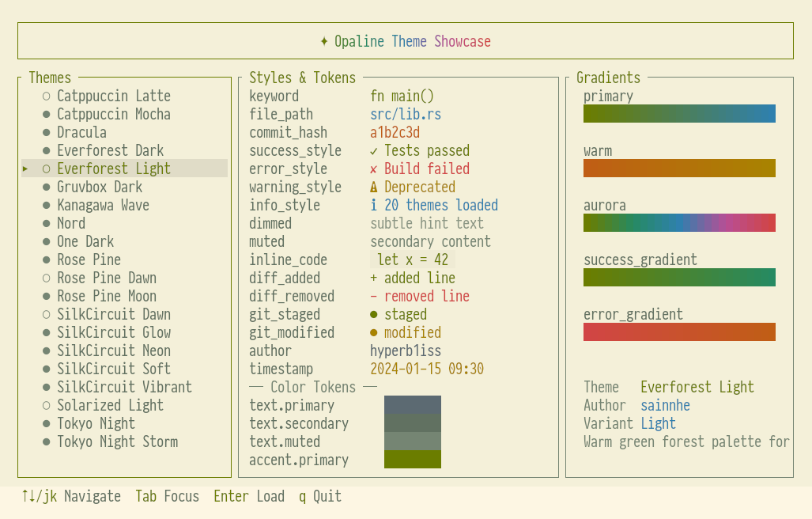Click the Theme value Everforest Light in info

click(x=697, y=387)
